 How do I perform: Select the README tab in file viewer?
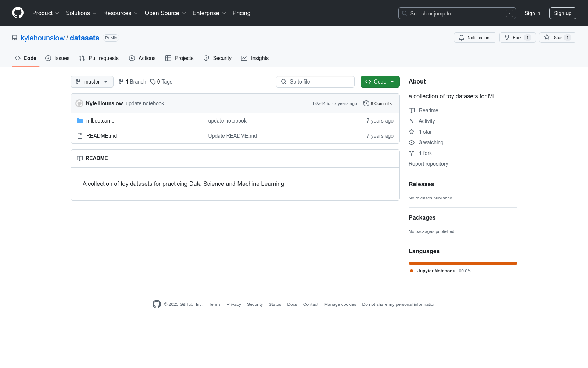coord(92,158)
